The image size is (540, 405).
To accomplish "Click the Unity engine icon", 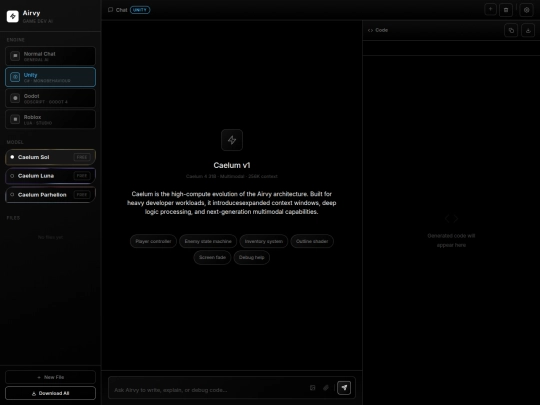I will [15, 77].
